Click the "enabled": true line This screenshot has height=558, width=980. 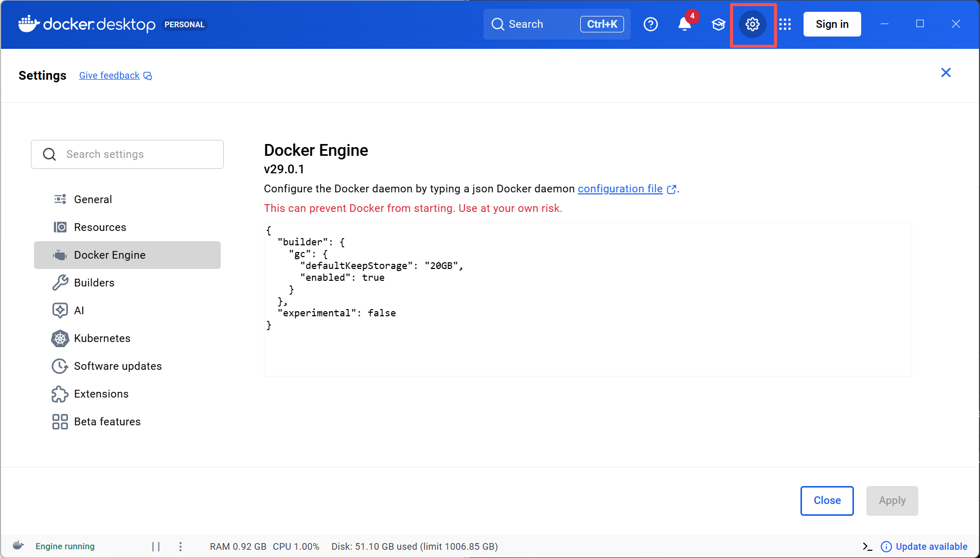pyautogui.click(x=342, y=278)
